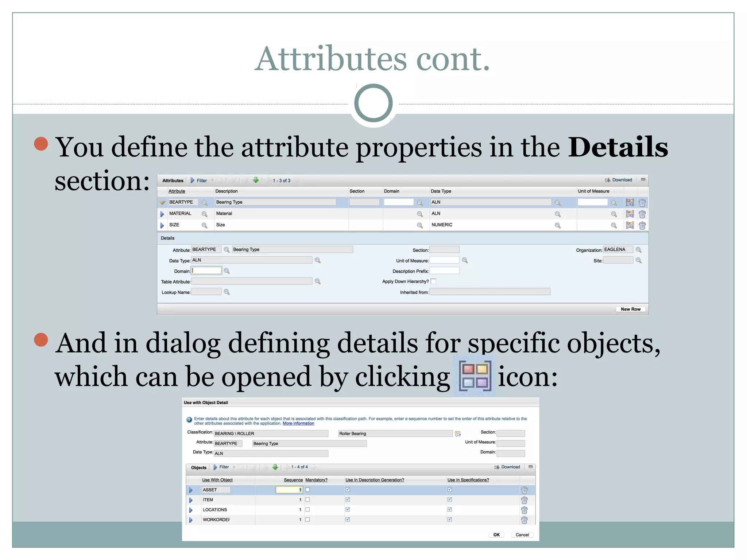Click Download in Objects table header

507,467
